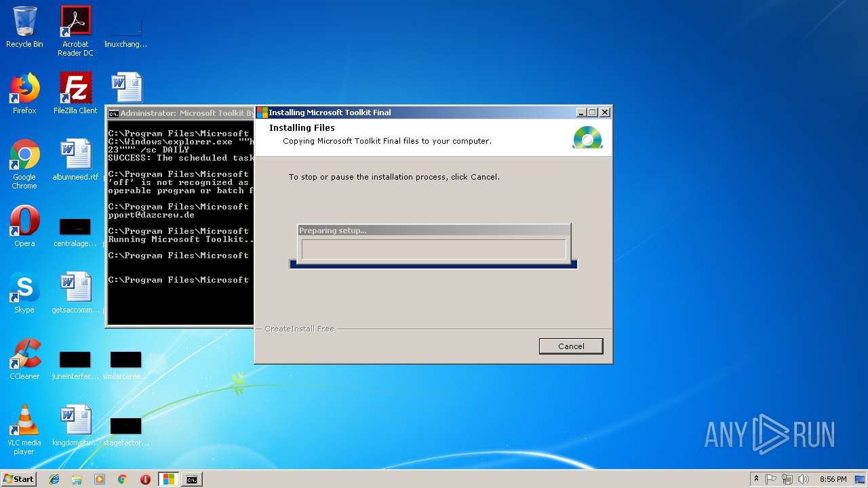Screen dimensions: 868x488
Task: Launch Opera desktop shortcut
Action: (24, 226)
